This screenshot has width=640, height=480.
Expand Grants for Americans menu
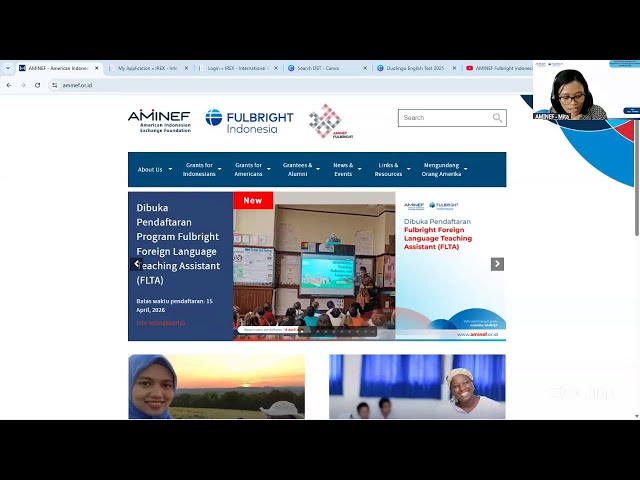[x=252, y=169]
